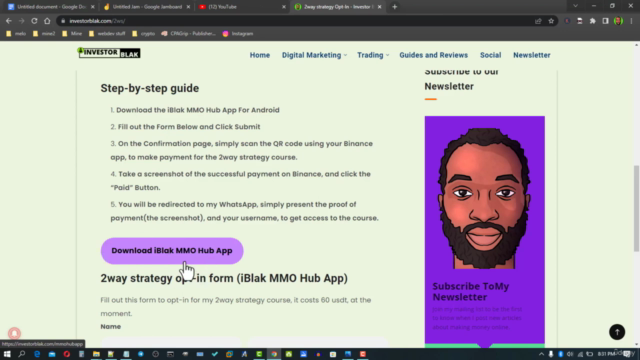Screen dimensions: 640x360
Task: Click the 2way strategy opt-in form heading
Action: (x=224, y=278)
